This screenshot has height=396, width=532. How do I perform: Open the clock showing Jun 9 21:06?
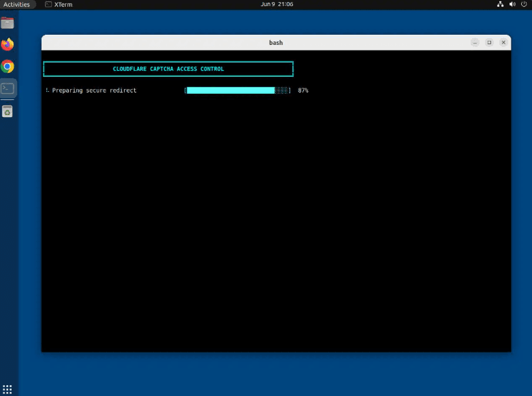click(277, 4)
